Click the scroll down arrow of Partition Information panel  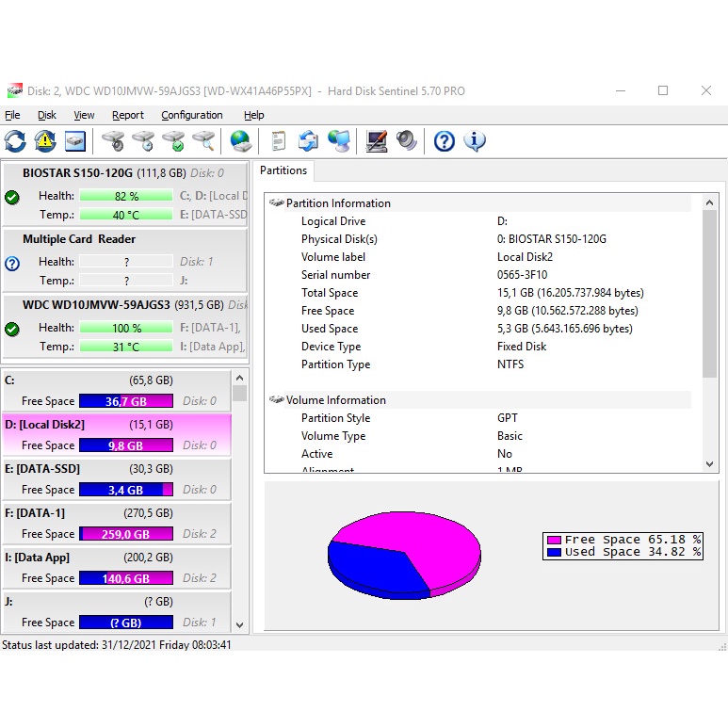[709, 463]
